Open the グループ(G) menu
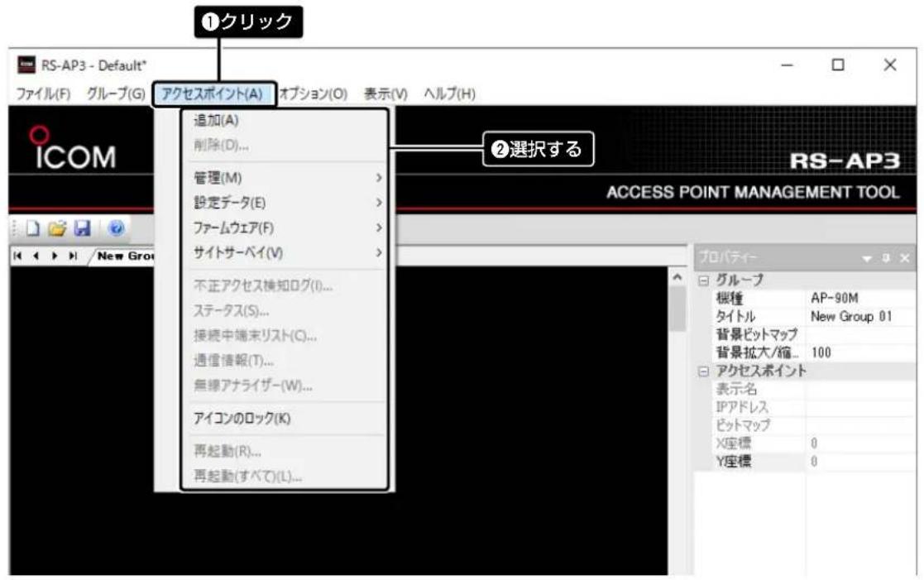 click(116, 93)
